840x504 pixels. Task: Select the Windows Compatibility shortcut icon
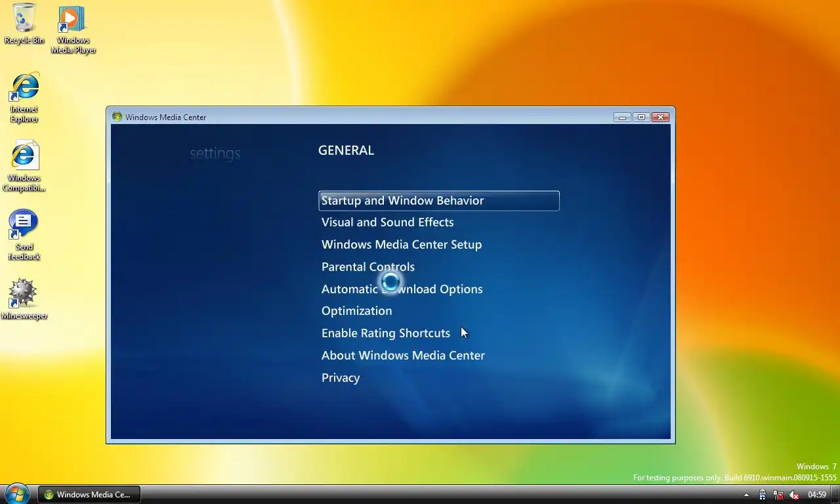coord(24,167)
